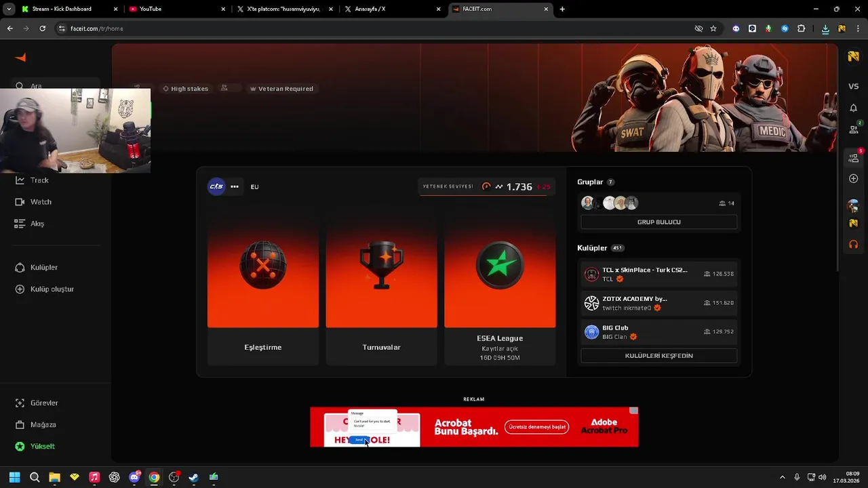The width and height of the screenshot is (868, 488).
Task: Click the High stakes tag
Action: pos(185,89)
